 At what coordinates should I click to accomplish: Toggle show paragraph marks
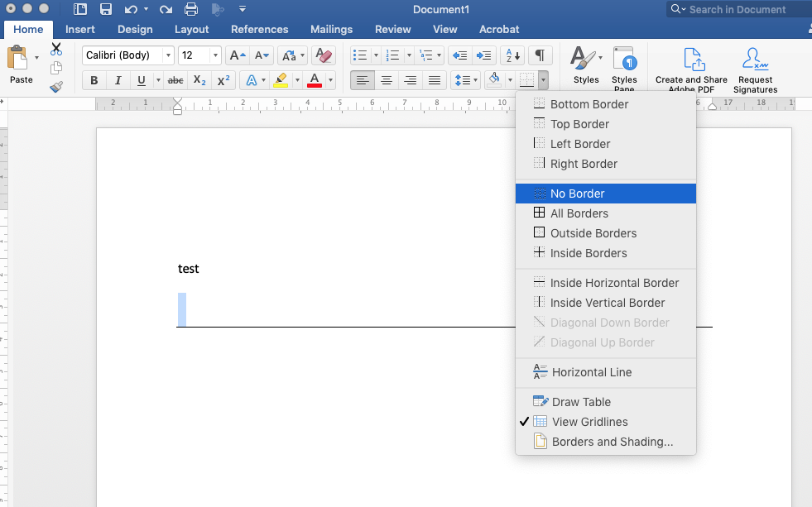pos(540,55)
